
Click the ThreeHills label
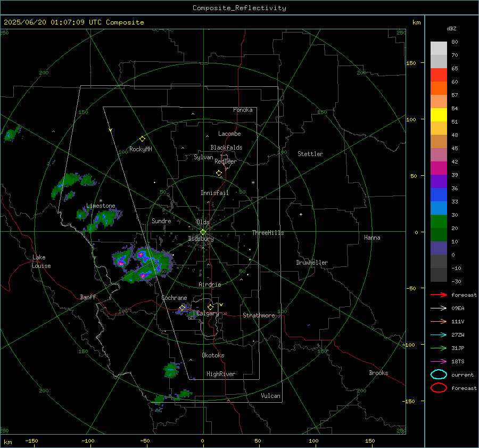click(268, 233)
